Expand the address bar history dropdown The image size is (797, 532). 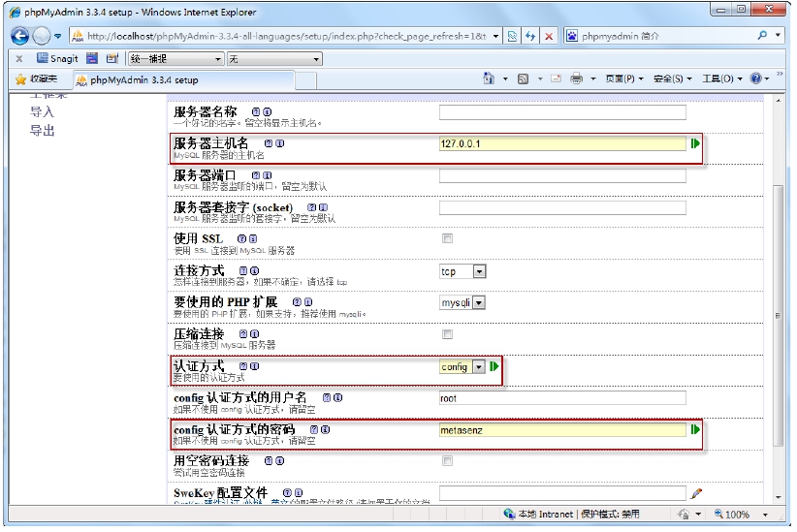tap(495, 36)
